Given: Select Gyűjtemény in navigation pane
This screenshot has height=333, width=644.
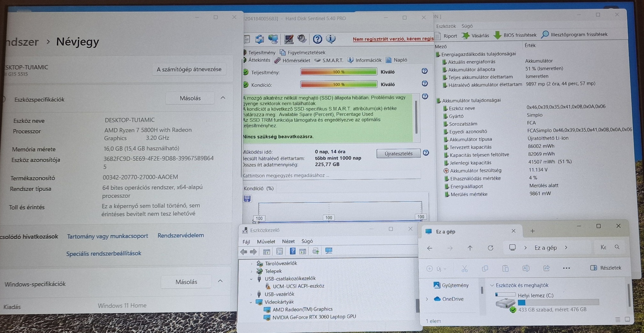Looking at the screenshot, I should 451,285.
